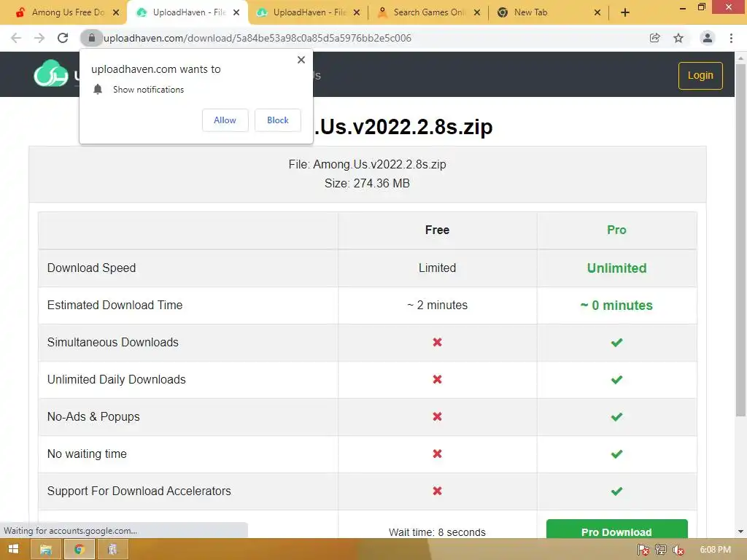Open File Explorer from the taskbar
747x560 pixels.
point(46,550)
